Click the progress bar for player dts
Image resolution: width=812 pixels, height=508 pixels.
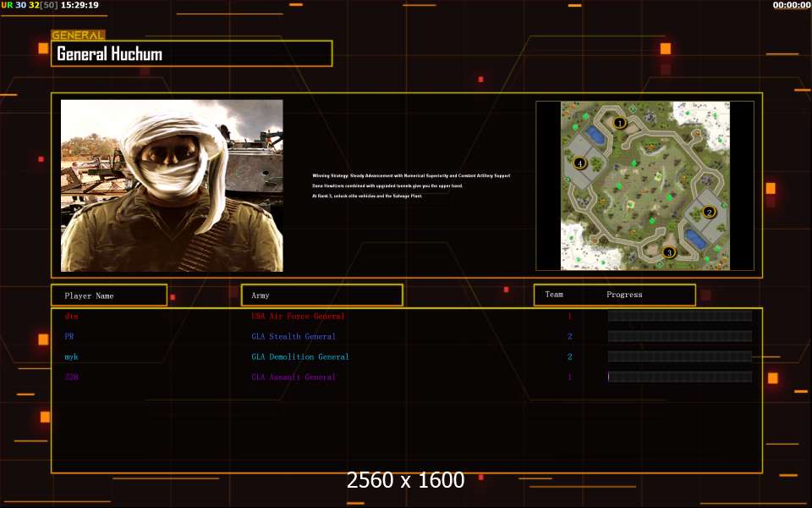[679, 316]
